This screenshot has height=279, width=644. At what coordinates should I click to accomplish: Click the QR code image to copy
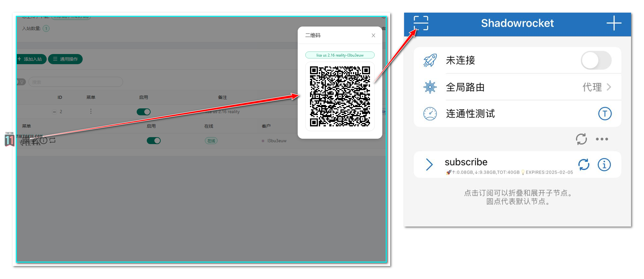(x=340, y=96)
